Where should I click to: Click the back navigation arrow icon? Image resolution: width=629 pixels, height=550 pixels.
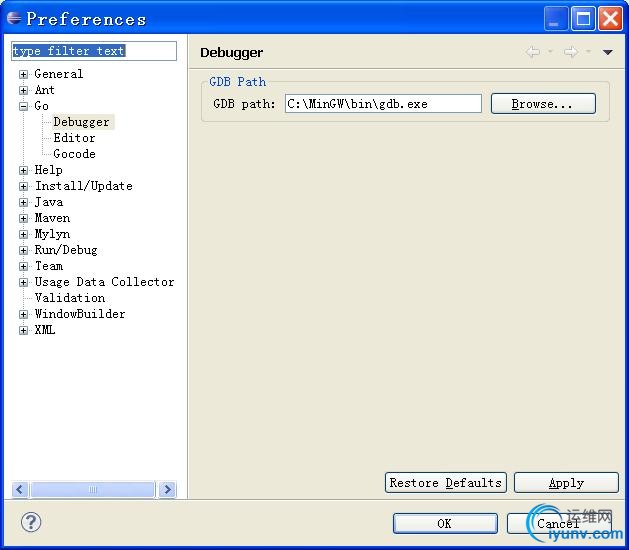(533, 52)
